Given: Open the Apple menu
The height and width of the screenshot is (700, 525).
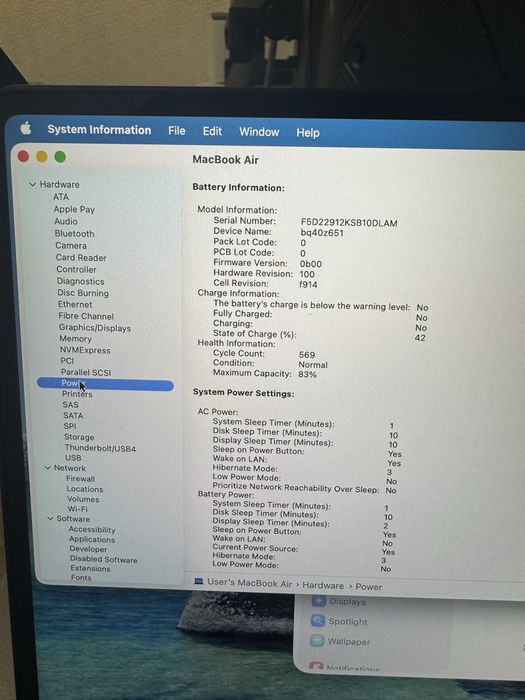Looking at the screenshot, I should point(26,129).
